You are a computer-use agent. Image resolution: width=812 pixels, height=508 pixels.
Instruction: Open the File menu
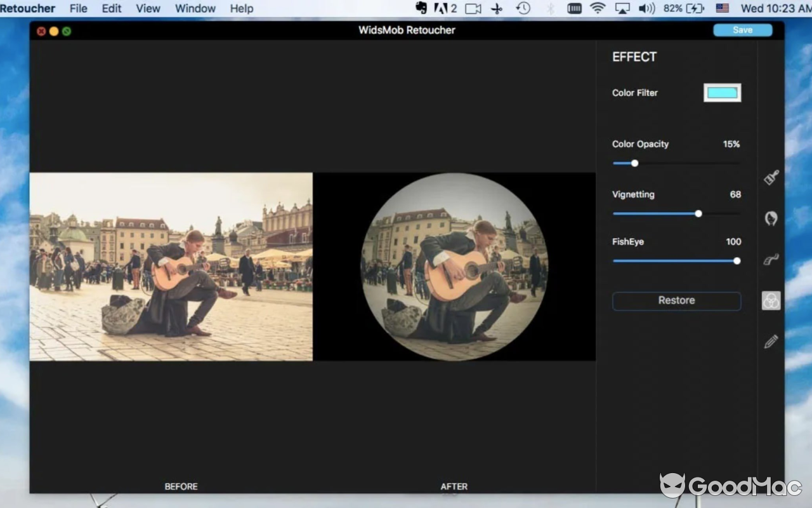click(x=78, y=8)
